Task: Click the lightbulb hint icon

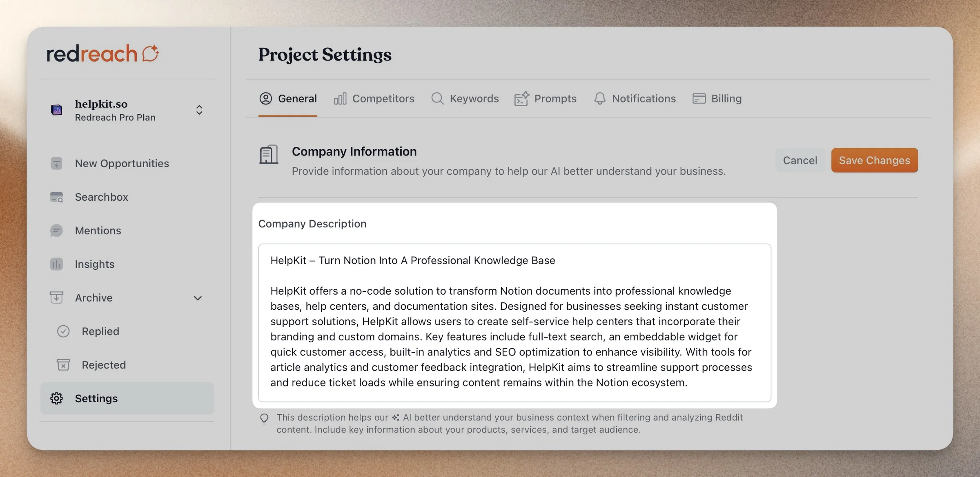Action: pos(265,419)
